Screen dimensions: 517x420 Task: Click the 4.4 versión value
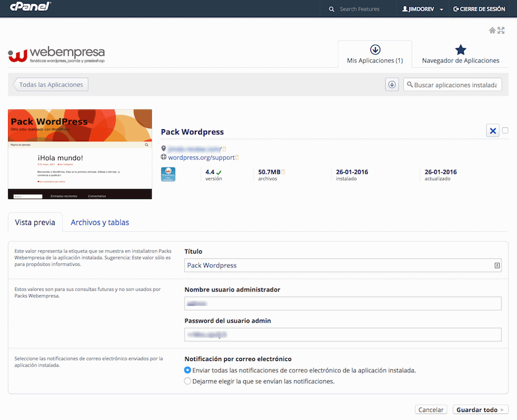[210, 172]
